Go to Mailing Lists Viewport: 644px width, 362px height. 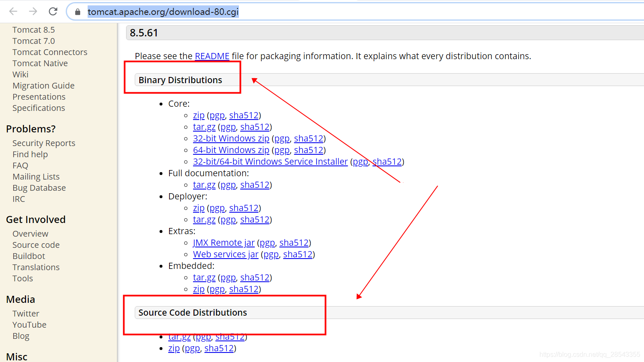[x=36, y=177]
